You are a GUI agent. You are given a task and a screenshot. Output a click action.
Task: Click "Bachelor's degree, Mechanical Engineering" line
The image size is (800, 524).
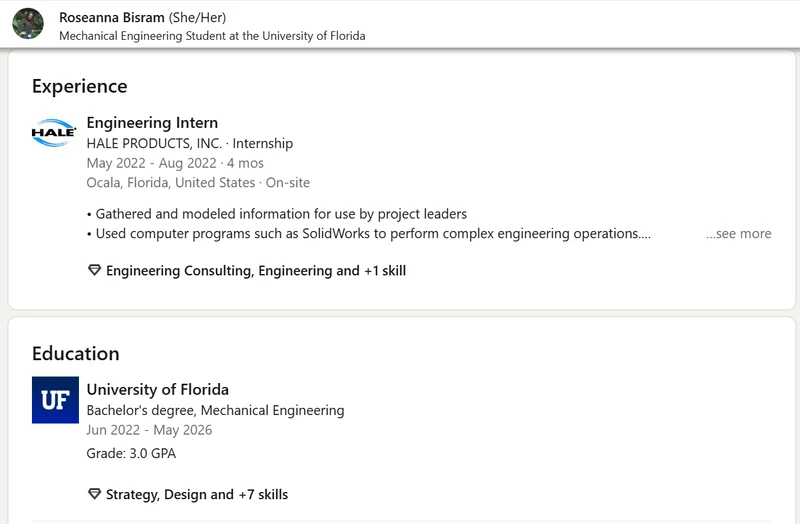point(215,410)
